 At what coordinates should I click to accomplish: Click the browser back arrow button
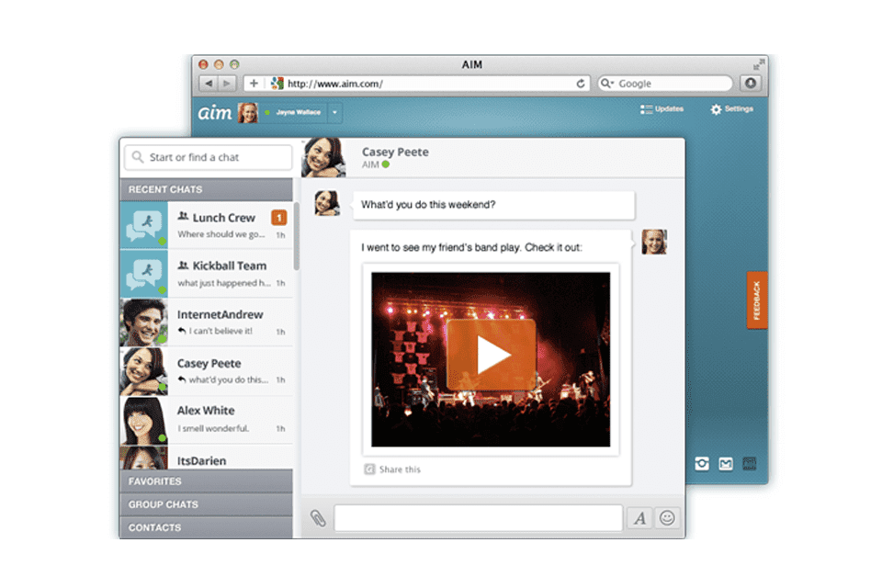209,84
